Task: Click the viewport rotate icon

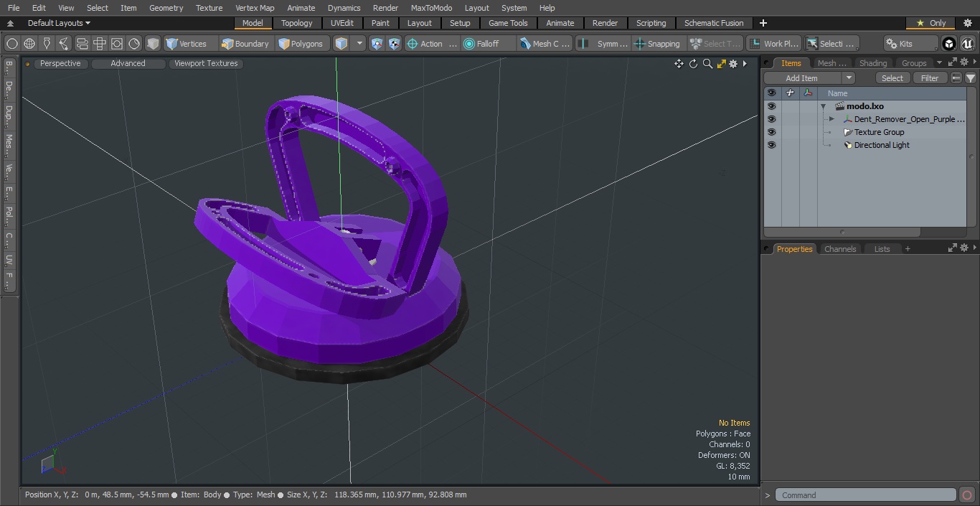Action: 693,64
